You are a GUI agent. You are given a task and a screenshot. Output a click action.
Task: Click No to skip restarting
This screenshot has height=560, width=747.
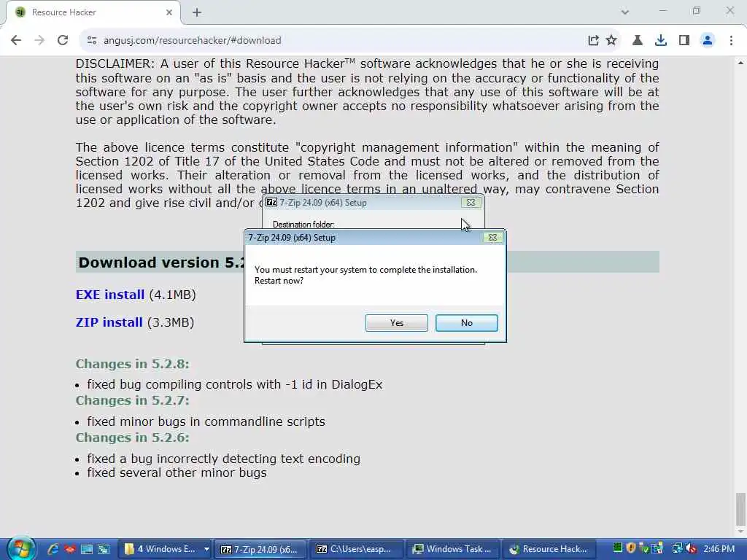[466, 323]
